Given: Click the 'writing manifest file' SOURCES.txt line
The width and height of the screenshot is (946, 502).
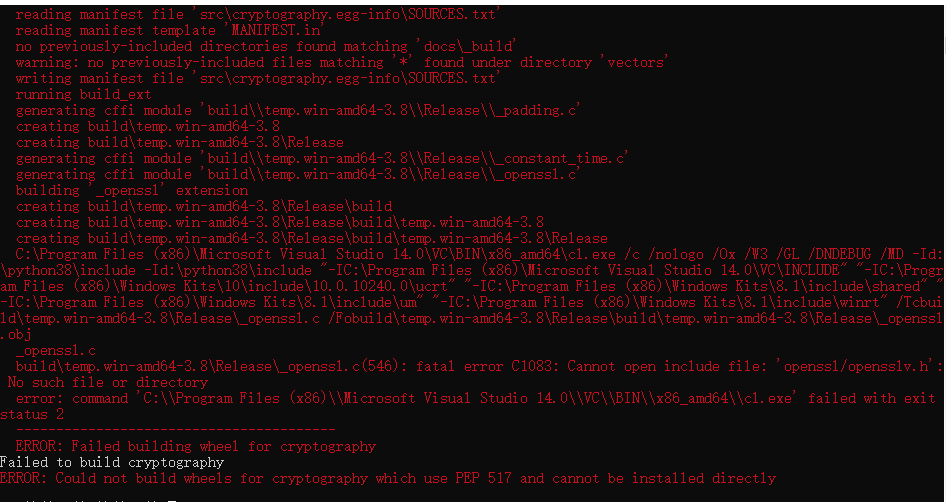Looking at the screenshot, I should click(258, 78).
